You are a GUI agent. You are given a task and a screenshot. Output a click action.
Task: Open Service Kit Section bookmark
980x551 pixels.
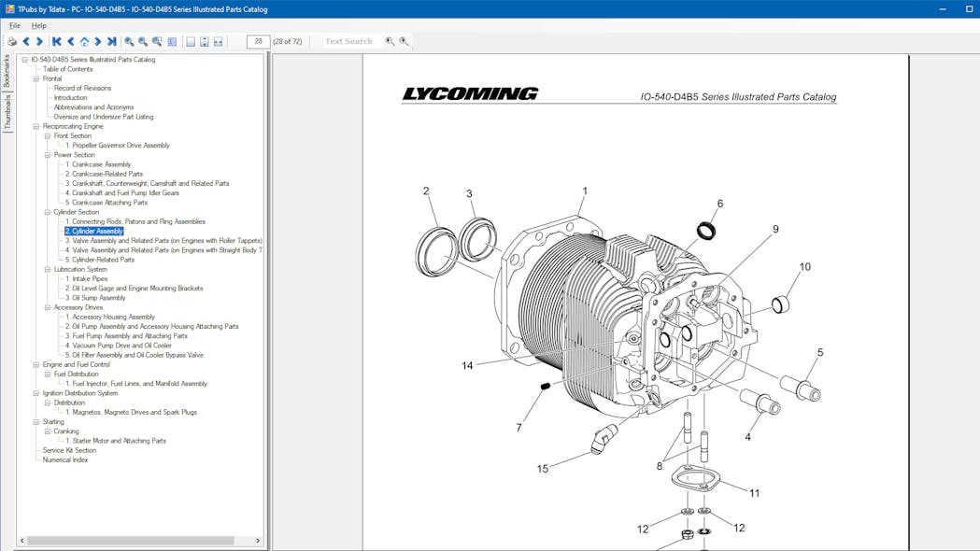(x=69, y=450)
